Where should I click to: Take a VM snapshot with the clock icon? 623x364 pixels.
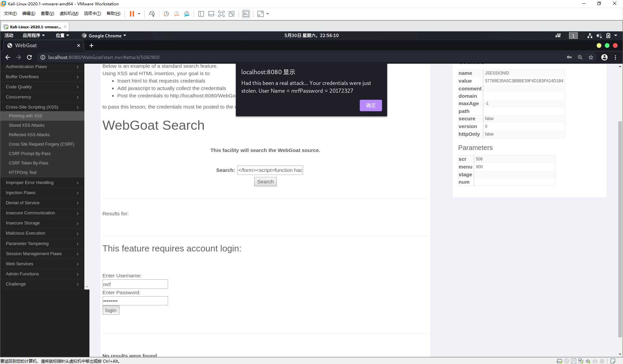coord(166,14)
